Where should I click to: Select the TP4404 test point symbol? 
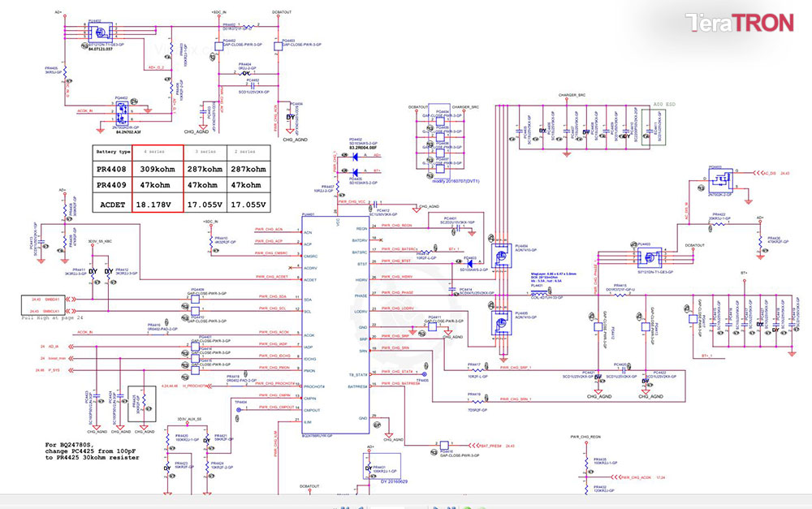click(x=239, y=410)
